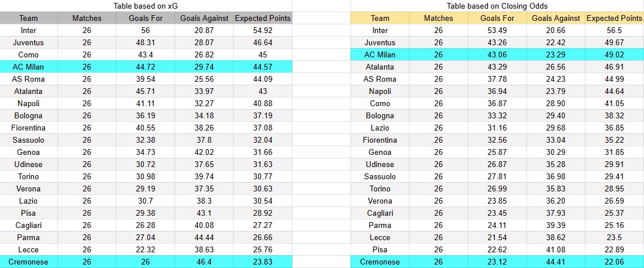Click Atalanta's Expected Points value 46.91
Screen dimensions: 644x268
click(x=614, y=67)
